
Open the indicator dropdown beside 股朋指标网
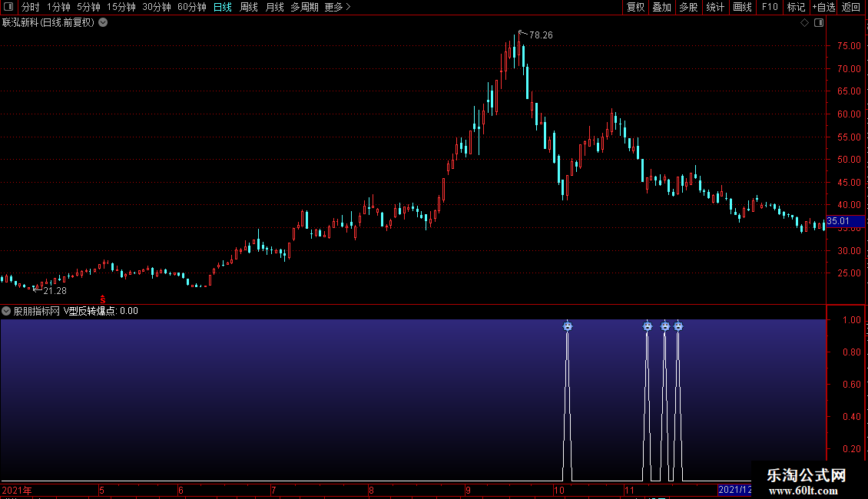(x=6, y=311)
